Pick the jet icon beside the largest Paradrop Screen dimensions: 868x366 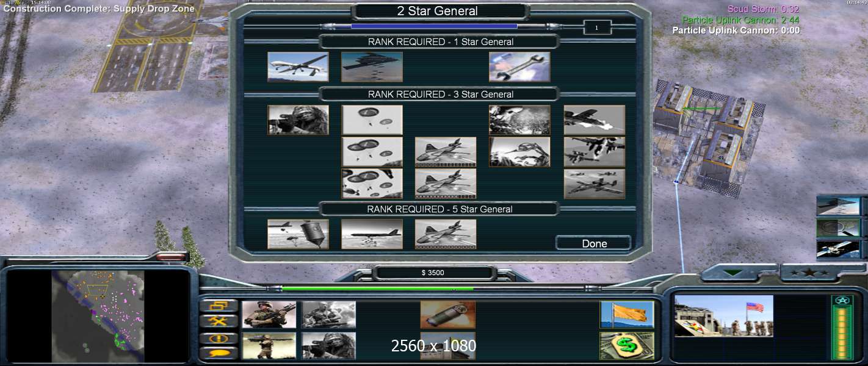tap(446, 183)
